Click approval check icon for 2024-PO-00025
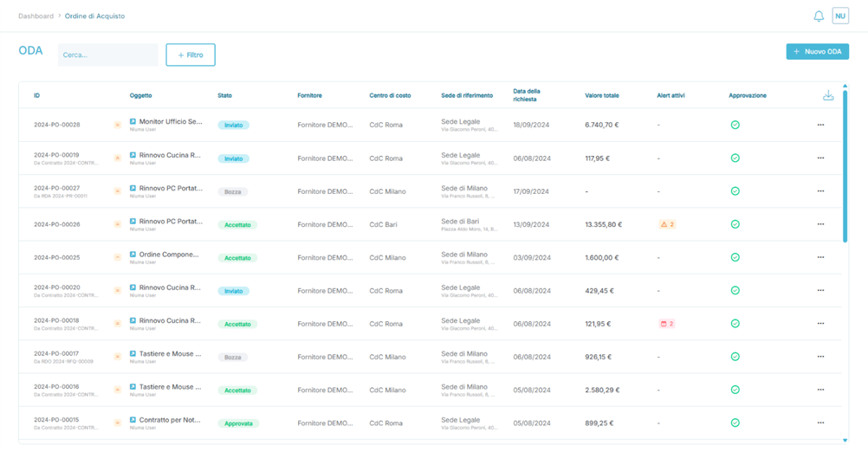This screenshot has height=452, width=868. (735, 257)
